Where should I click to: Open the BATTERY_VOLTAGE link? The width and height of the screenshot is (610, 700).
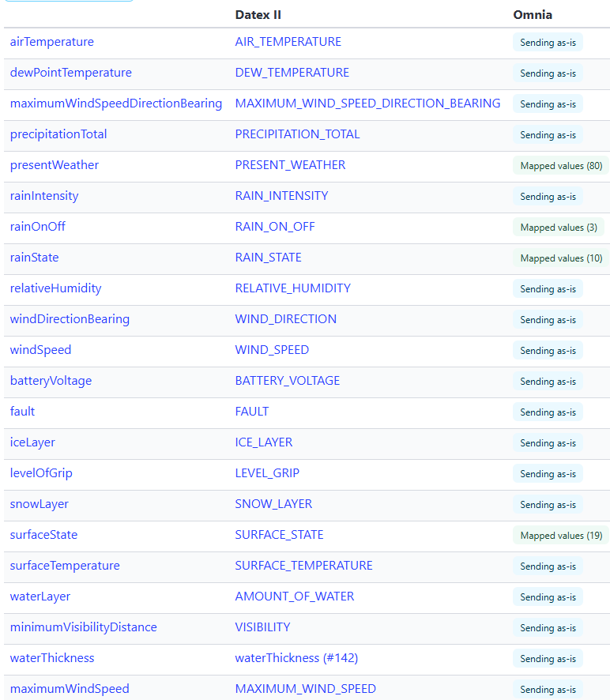[x=288, y=381]
